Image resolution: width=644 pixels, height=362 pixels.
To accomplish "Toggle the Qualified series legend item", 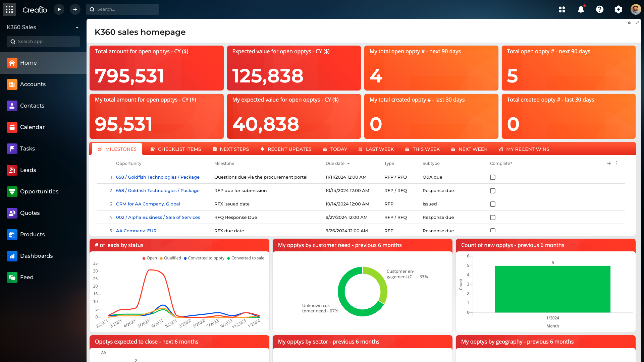I will [170, 258].
